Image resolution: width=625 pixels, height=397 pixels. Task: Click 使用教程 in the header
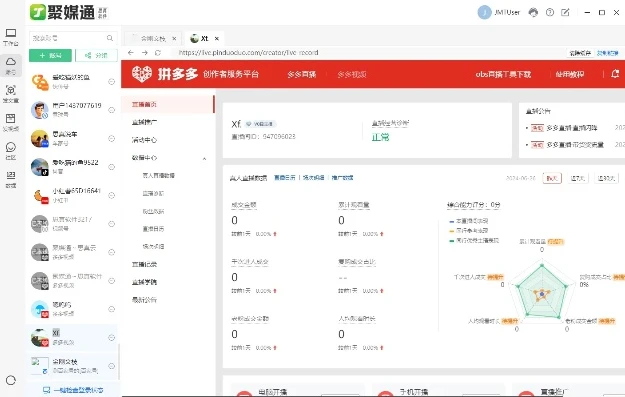pos(570,74)
